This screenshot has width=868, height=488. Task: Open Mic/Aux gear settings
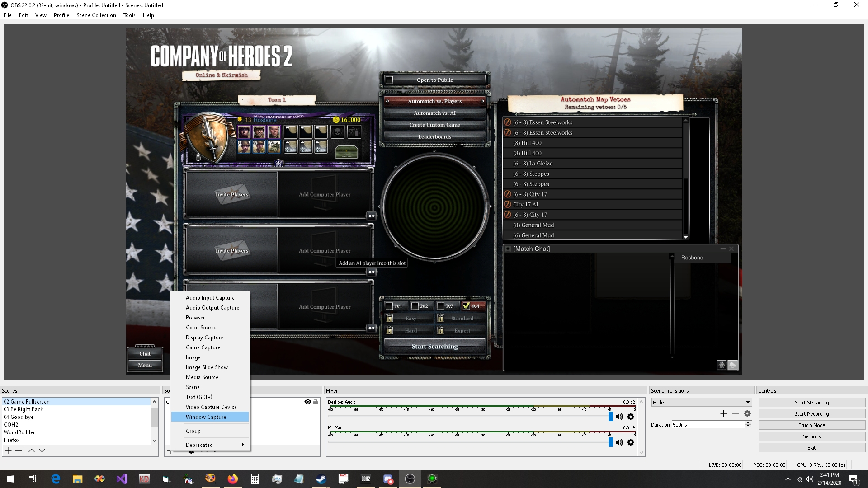[x=631, y=442]
